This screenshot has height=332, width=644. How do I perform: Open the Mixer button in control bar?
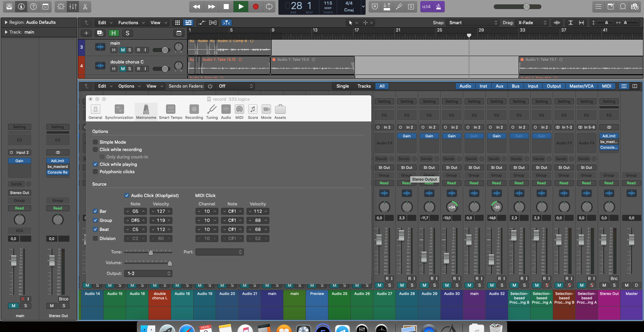pyautogui.click(x=73, y=7)
